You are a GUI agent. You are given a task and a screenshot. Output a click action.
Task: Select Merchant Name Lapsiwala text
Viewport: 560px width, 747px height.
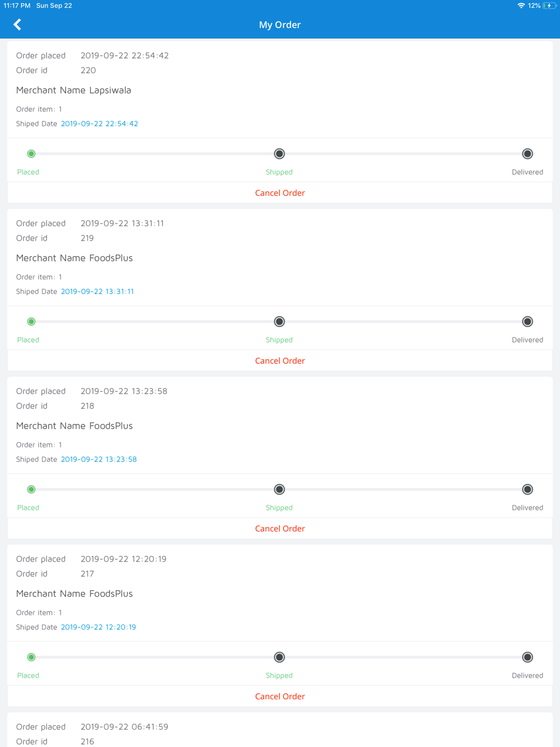[73, 90]
